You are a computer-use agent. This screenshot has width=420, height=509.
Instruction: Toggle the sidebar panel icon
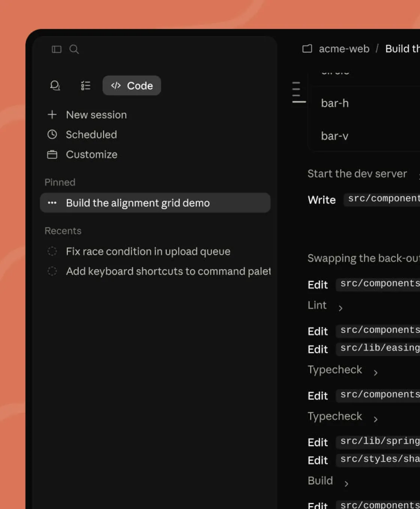click(57, 49)
